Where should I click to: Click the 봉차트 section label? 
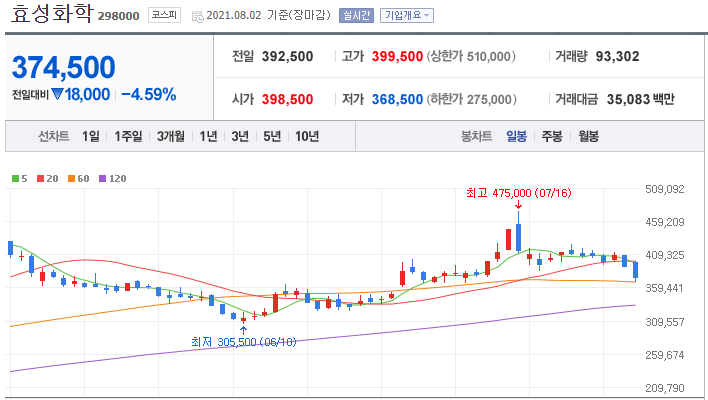[476, 136]
